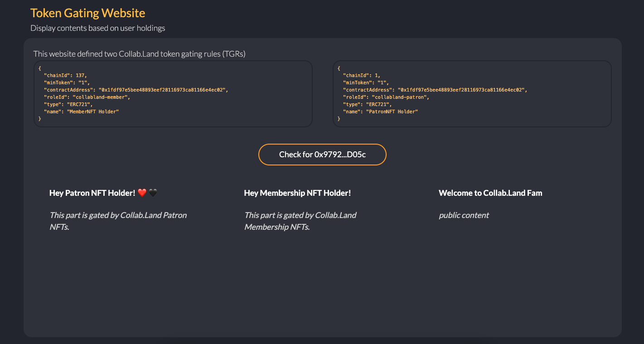Click the 'Hey Membership NFT Holder!' heading

[297, 193]
